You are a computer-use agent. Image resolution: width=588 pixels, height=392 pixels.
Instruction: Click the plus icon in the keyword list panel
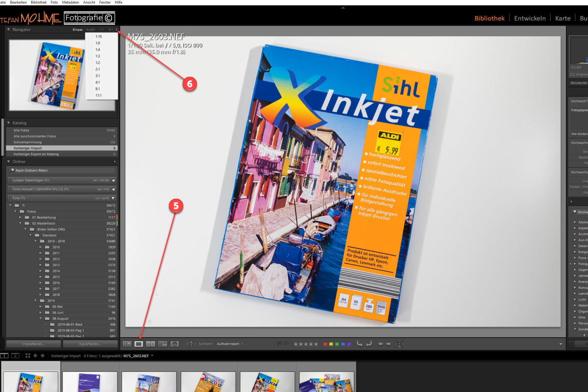(572, 201)
